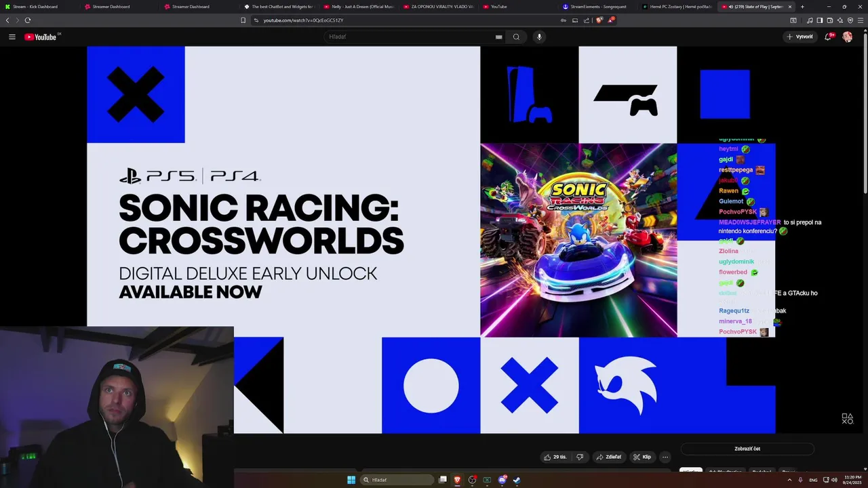Open a new browser tab with plus

[802, 7]
